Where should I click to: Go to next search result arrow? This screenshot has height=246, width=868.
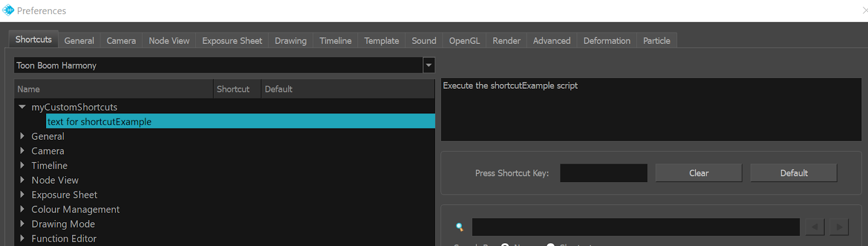[x=839, y=227]
